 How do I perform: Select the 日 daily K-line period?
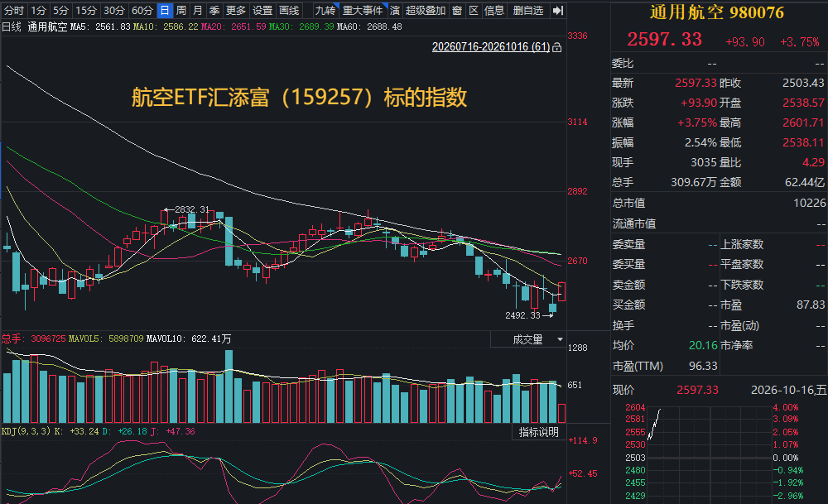tap(165, 11)
